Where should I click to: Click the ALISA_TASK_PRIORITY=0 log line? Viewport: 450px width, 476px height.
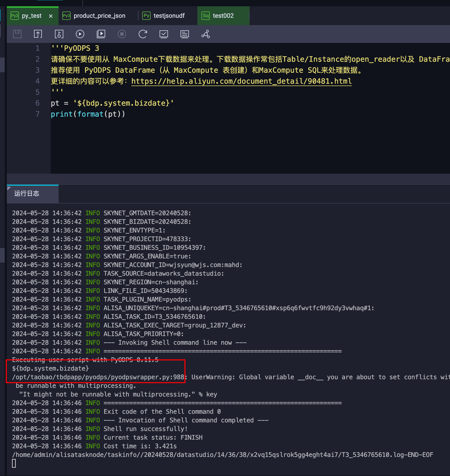[x=98, y=334]
